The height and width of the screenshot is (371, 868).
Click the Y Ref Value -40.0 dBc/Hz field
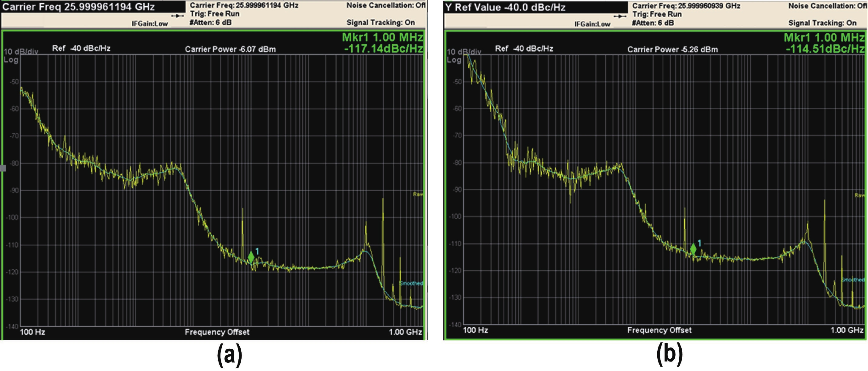(x=505, y=7)
